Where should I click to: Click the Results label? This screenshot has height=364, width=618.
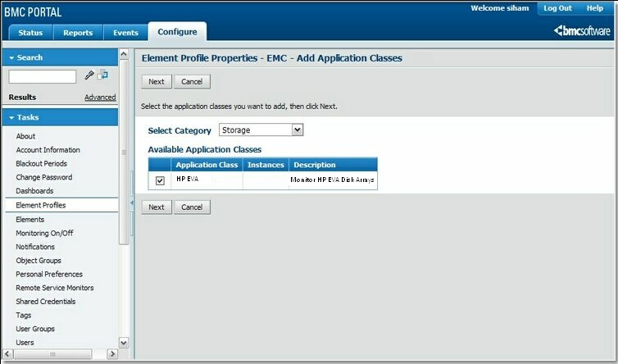pos(22,97)
